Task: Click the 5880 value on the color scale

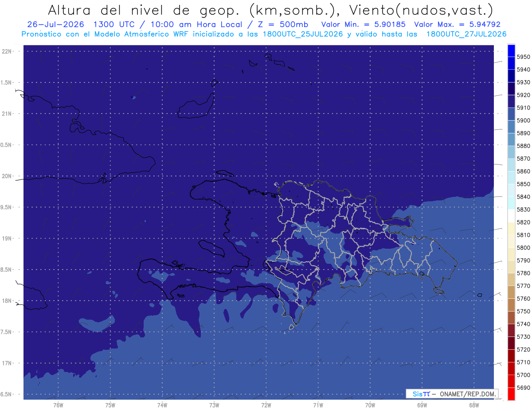Action: pyautogui.click(x=523, y=146)
